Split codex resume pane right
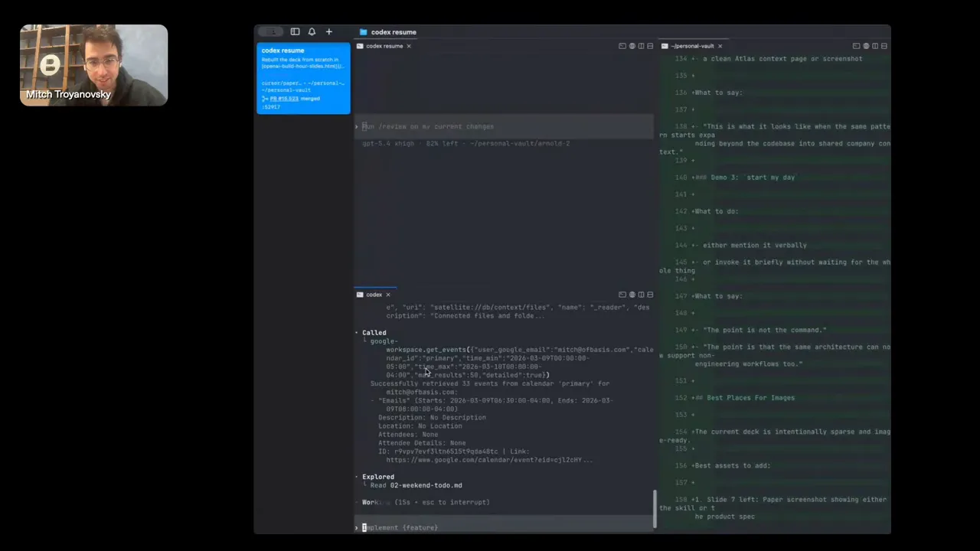Screen dimensions: 980x551 [641, 46]
